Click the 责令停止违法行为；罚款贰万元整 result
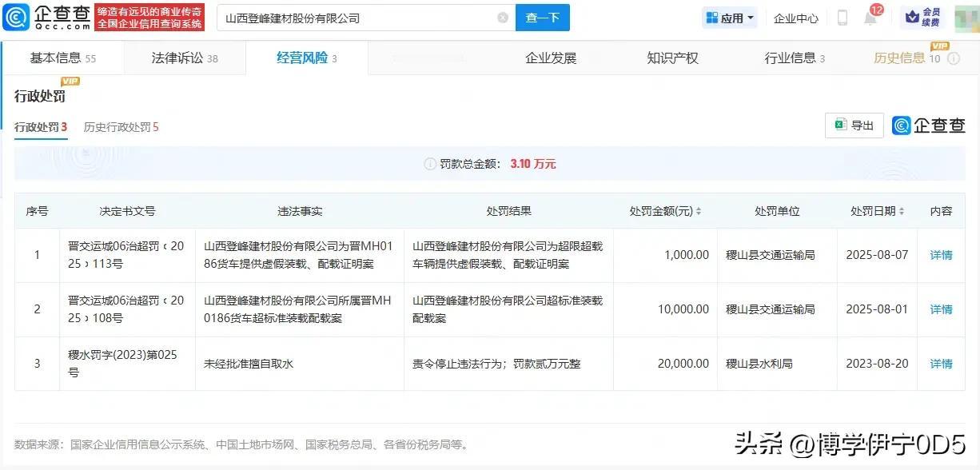 click(496, 364)
